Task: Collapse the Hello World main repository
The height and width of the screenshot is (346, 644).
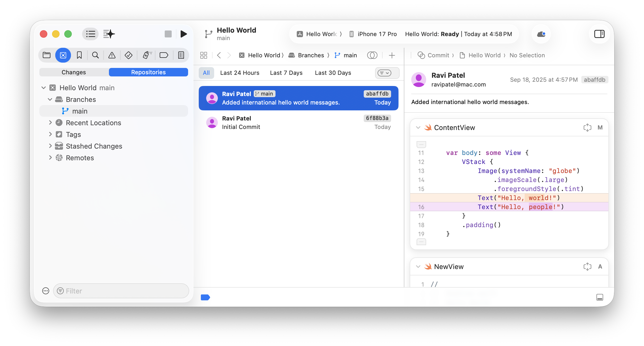Action: tap(44, 88)
